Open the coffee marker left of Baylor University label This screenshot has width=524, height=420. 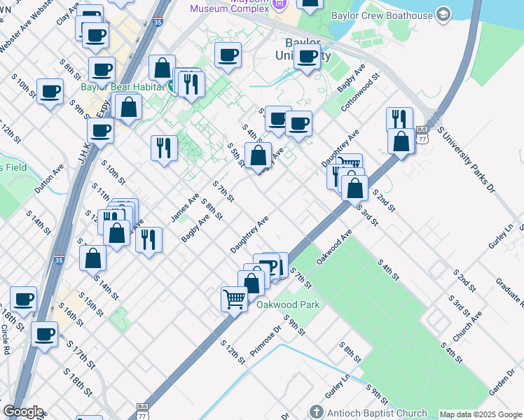click(x=228, y=55)
